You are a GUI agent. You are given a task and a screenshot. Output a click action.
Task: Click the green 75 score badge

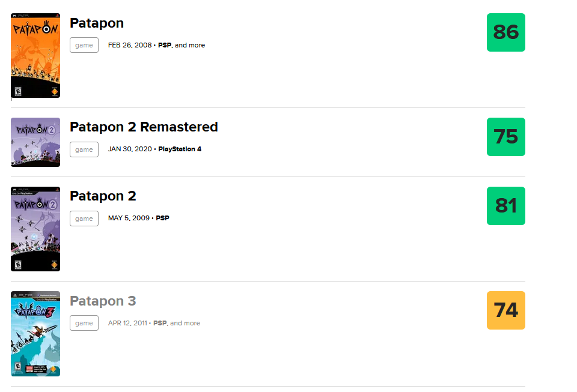506,137
